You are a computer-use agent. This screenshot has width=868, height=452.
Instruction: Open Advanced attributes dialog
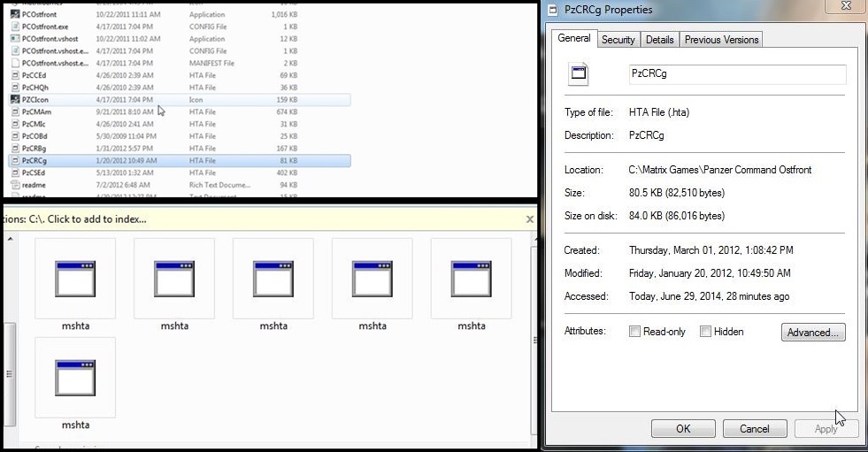click(813, 332)
